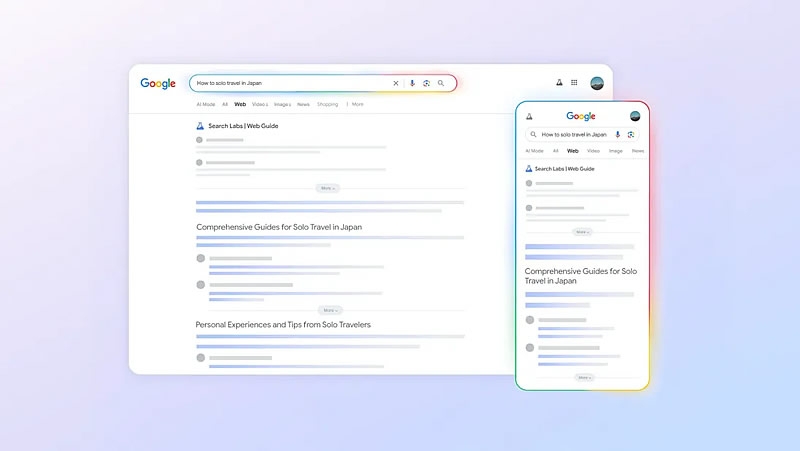Tap the Web tab in mobile view

click(573, 151)
